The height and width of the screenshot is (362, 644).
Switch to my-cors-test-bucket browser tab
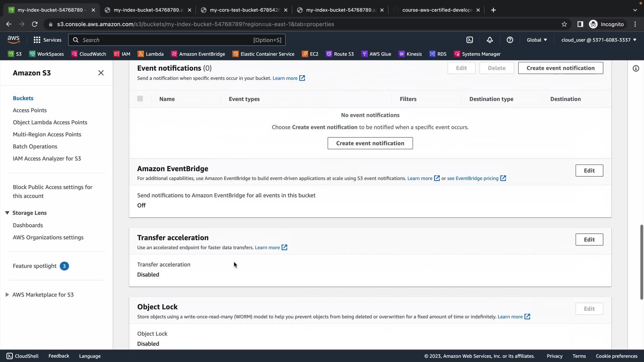point(244,10)
